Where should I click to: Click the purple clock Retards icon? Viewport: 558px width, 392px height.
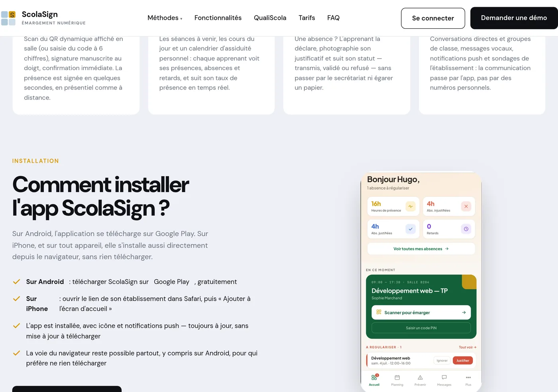(x=466, y=229)
